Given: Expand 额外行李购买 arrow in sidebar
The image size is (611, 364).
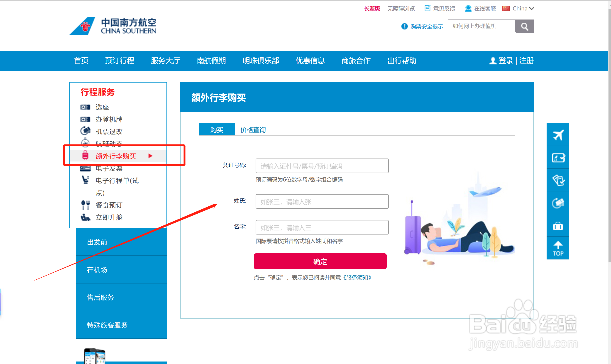Looking at the screenshot, I should pyautogui.click(x=150, y=156).
